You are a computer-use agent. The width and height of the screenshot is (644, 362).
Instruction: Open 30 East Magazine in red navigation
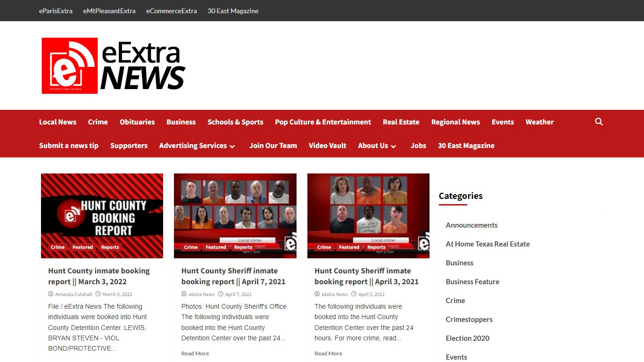pyautogui.click(x=466, y=146)
